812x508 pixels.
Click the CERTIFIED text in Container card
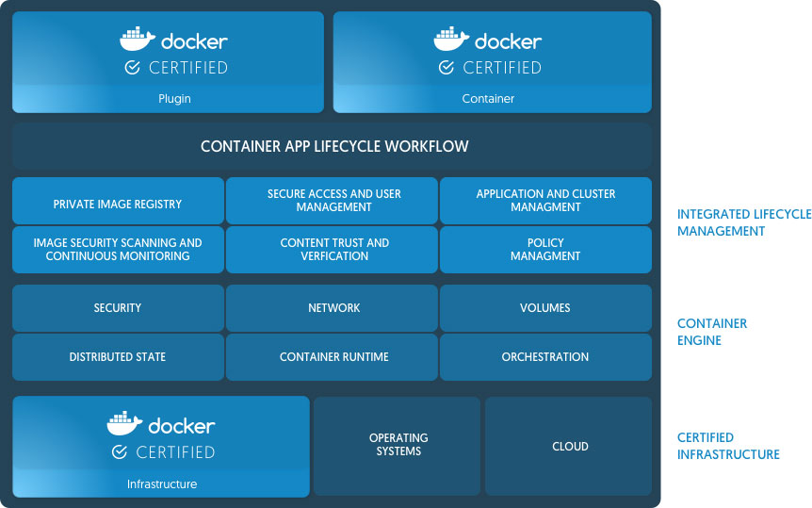pyautogui.click(x=502, y=68)
